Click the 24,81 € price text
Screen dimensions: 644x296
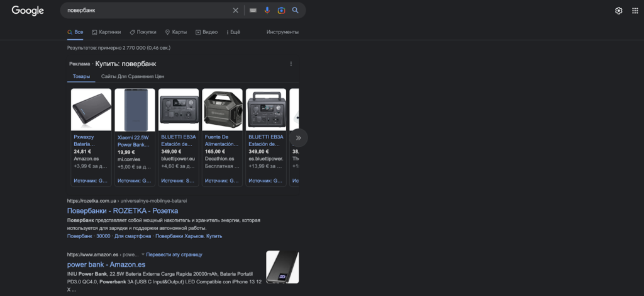coord(82,152)
